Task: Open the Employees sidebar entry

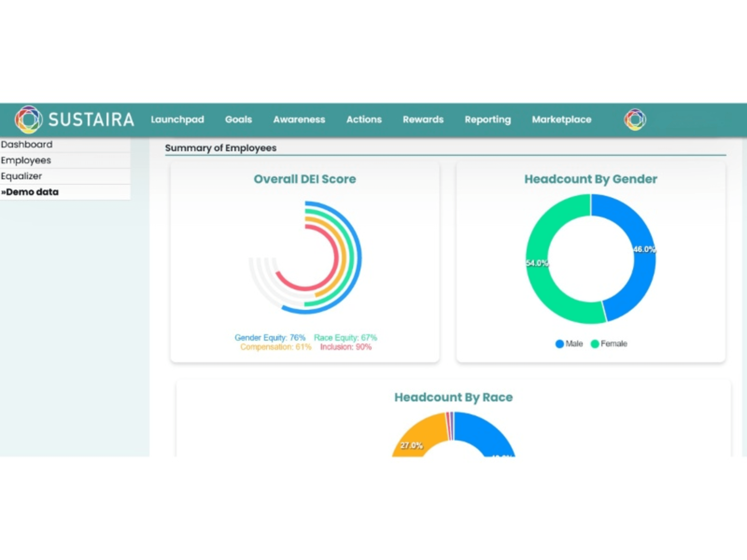Action: [x=26, y=160]
